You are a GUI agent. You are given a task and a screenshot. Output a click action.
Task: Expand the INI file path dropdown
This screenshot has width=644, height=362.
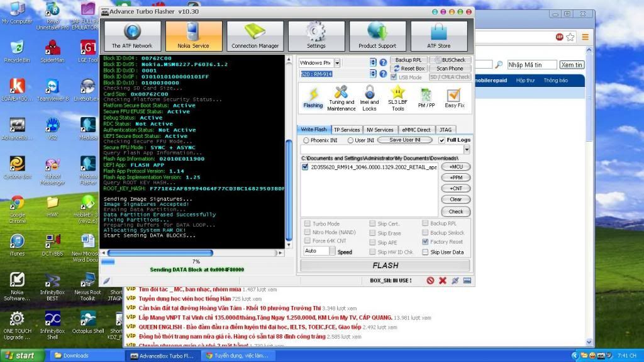[x=467, y=150]
